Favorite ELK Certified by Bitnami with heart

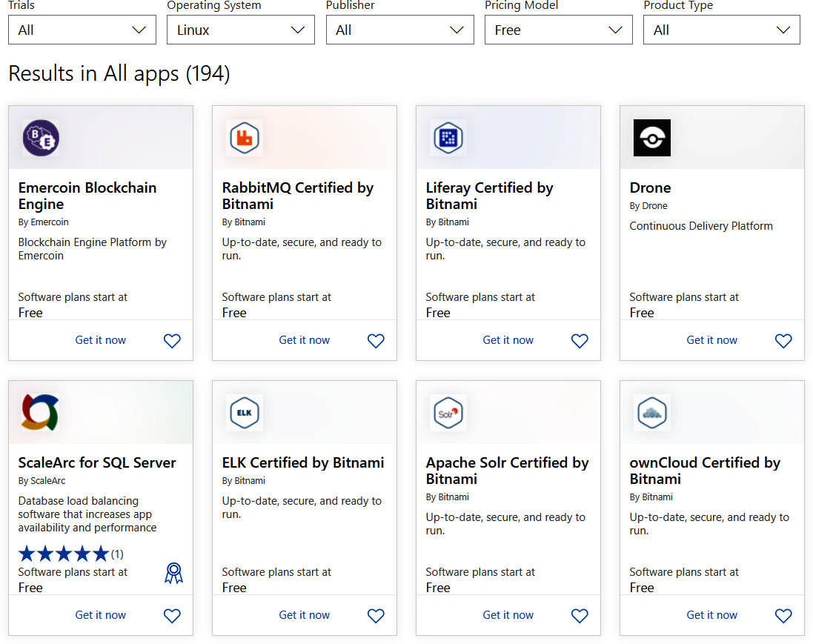[376, 616]
